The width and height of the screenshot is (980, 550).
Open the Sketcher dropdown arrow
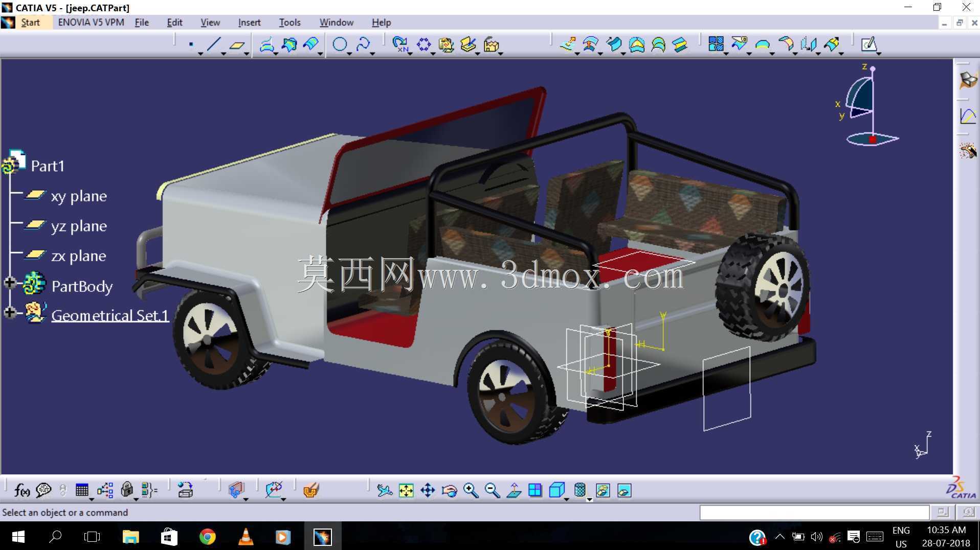[879, 54]
